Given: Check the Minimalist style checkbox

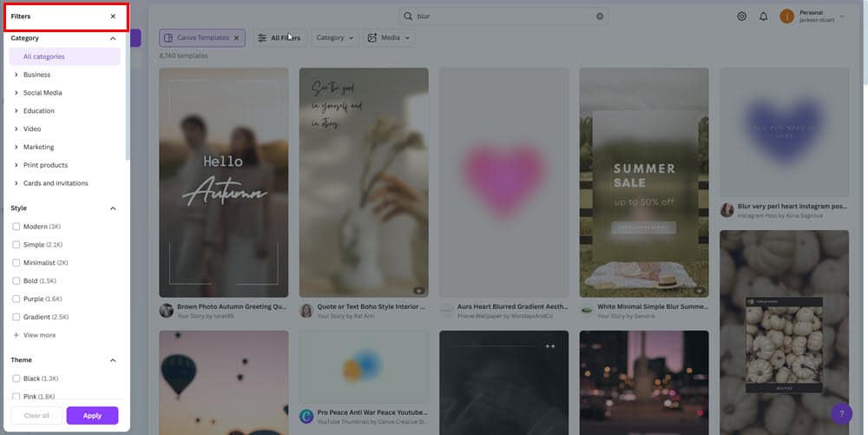Looking at the screenshot, I should (16, 262).
